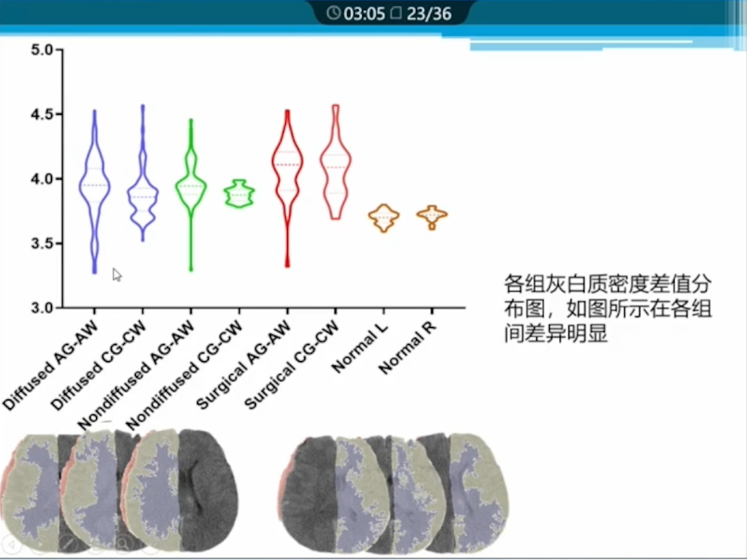The image size is (747, 560).
Task: Open the pen pointer tool
Action: (68, 544)
